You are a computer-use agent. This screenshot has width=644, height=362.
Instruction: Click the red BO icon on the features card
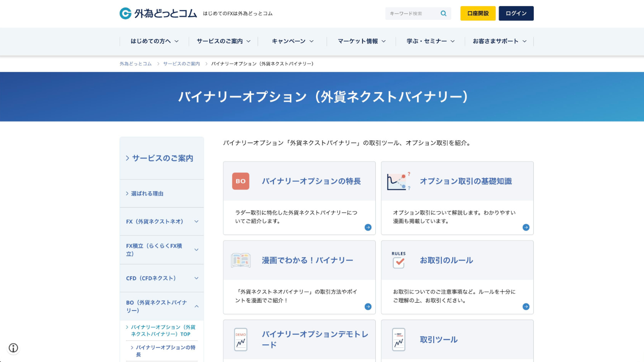[x=240, y=181]
